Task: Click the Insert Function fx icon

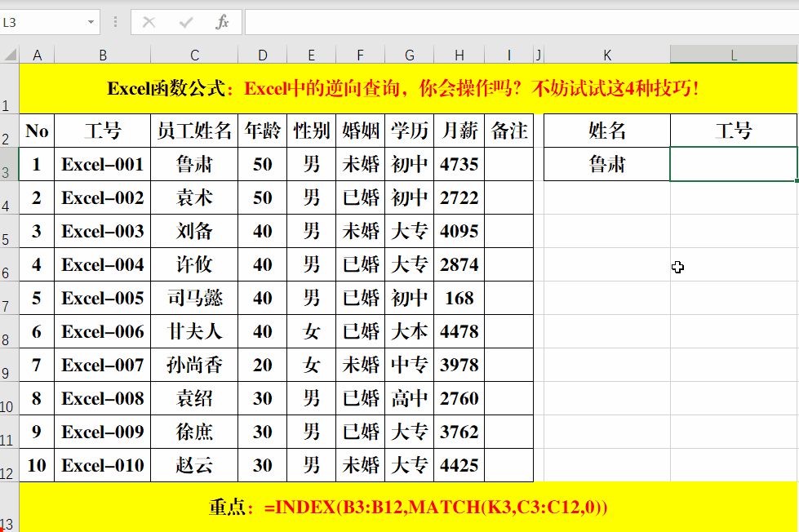Action: [x=222, y=22]
